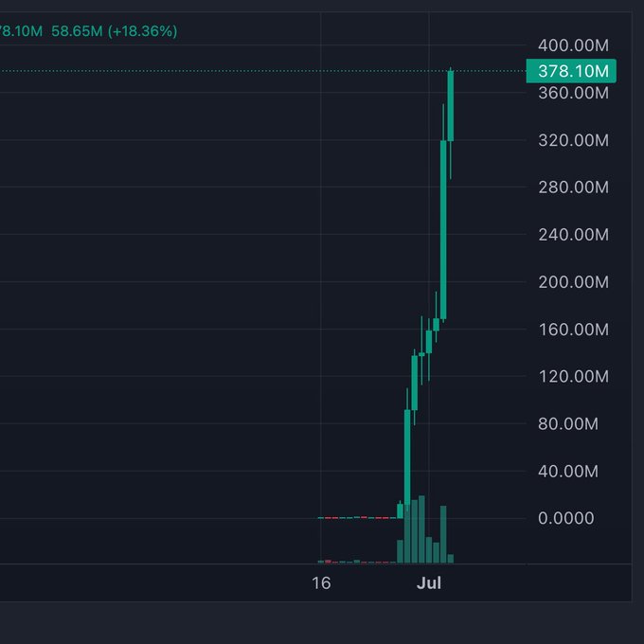644x644 pixels.
Task: Click the Jul date label on time axis
Action: point(429,583)
